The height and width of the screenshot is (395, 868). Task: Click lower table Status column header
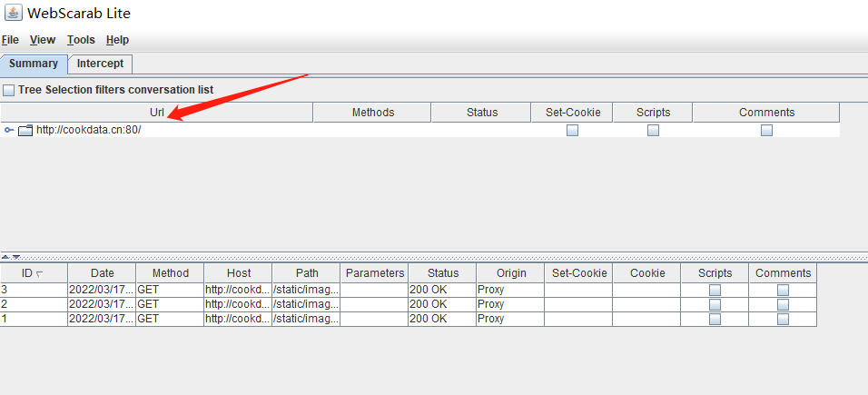click(x=442, y=273)
